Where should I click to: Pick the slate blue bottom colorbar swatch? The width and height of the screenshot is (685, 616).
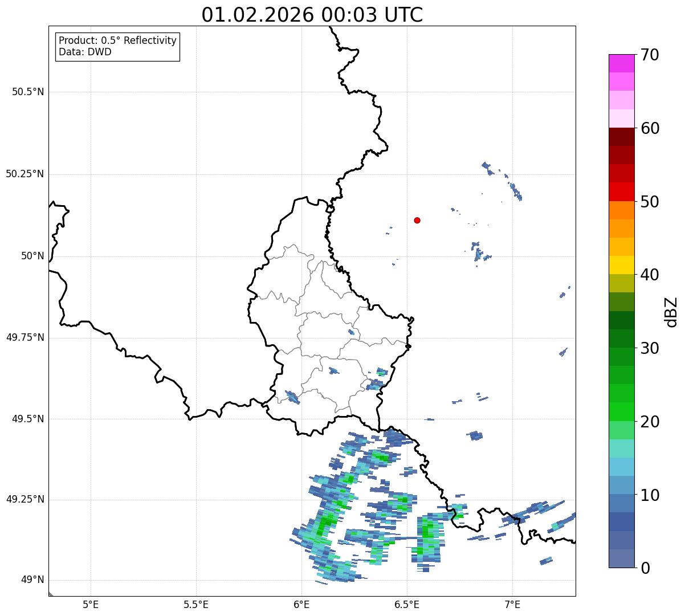click(621, 558)
